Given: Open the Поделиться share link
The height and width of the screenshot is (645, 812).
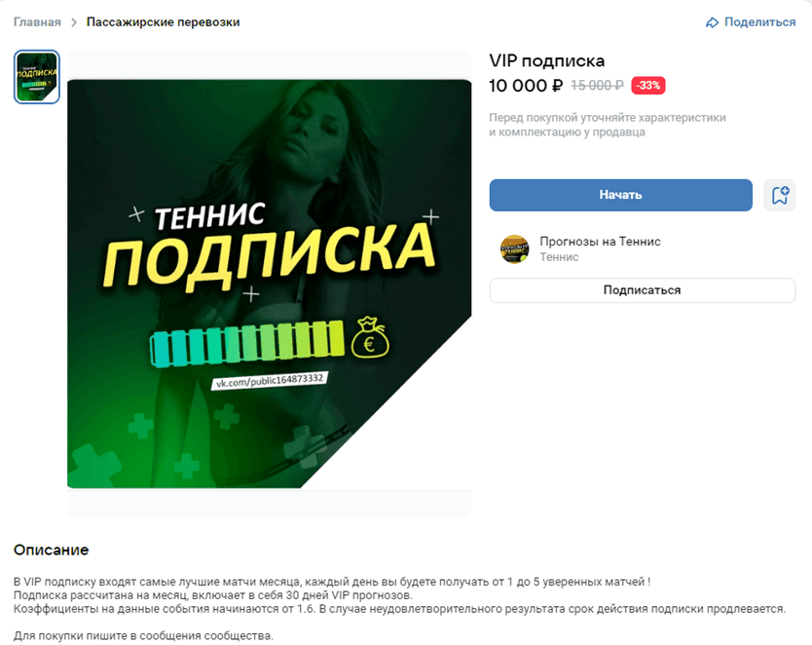Looking at the screenshot, I should click(x=751, y=22).
